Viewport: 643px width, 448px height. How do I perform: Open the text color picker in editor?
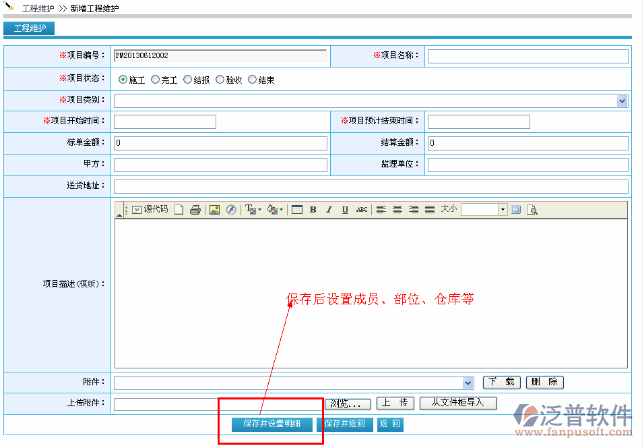coord(249,210)
